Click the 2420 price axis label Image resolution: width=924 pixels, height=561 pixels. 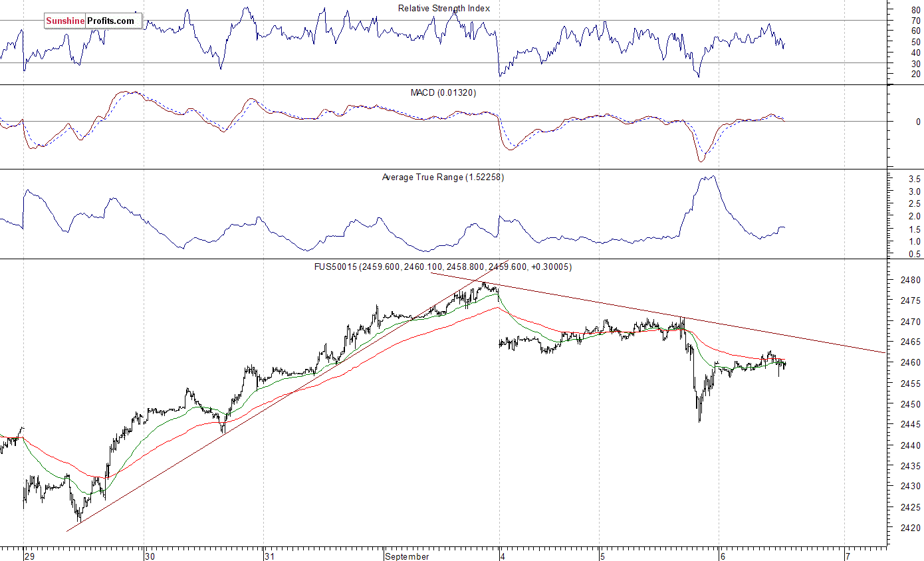911,528
